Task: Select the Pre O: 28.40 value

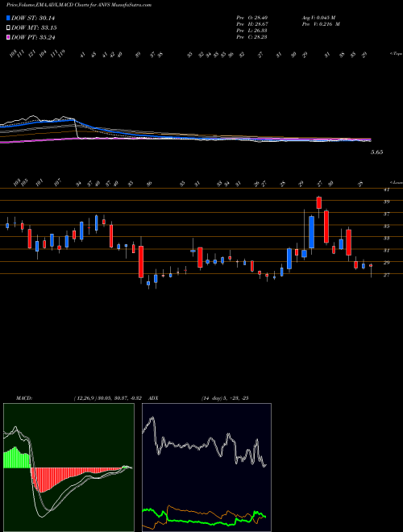Action: [x=252, y=18]
